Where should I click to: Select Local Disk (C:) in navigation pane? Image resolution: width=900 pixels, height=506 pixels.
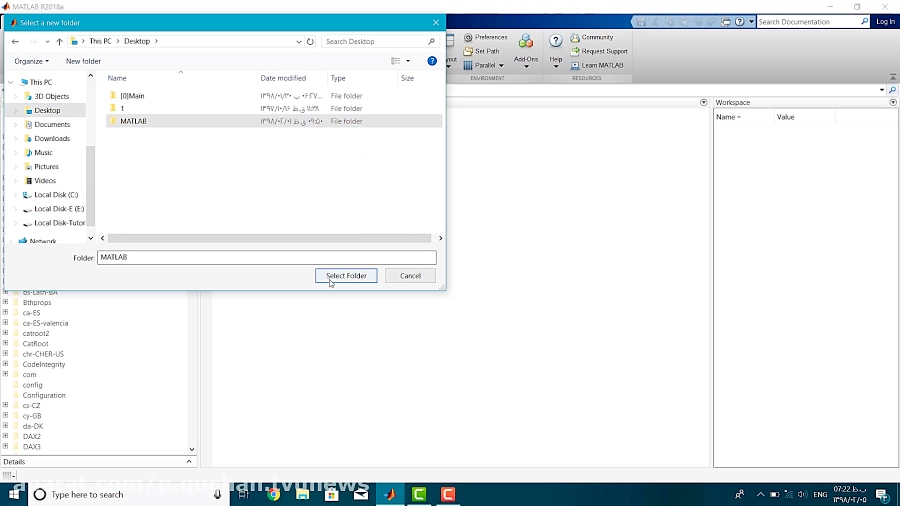[56, 195]
